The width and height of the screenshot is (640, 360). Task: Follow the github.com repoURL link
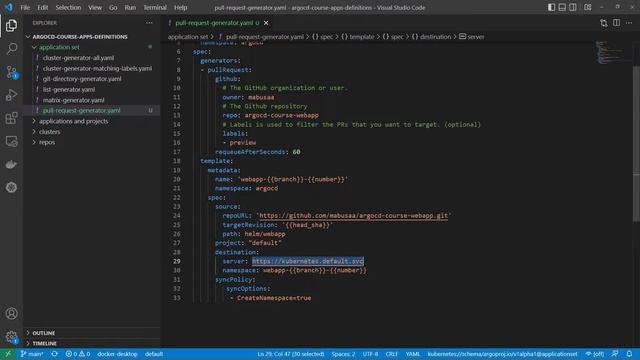click(353, 216)
